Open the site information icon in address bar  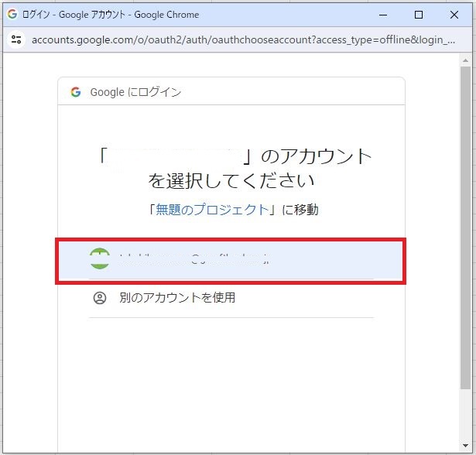(16, 39)
